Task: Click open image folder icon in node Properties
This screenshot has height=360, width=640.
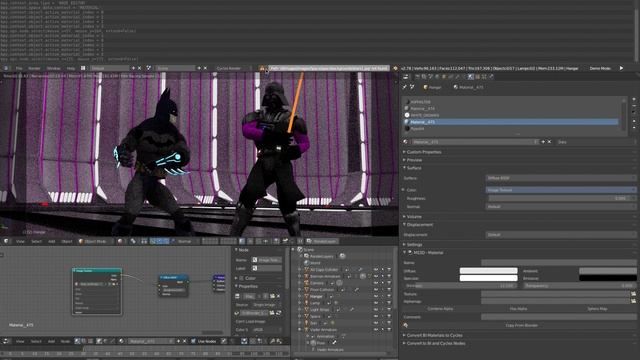Action: pos(272,296)
